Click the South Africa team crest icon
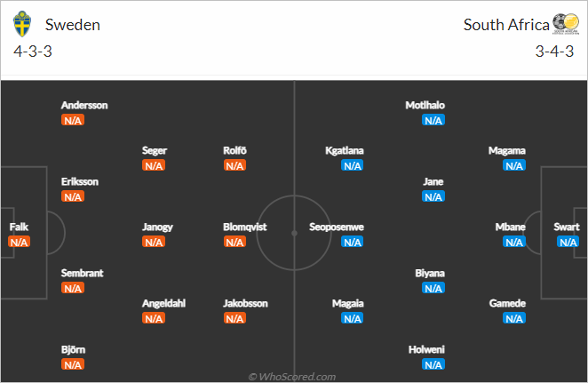 pyautogui.click(x=566, y=24)
